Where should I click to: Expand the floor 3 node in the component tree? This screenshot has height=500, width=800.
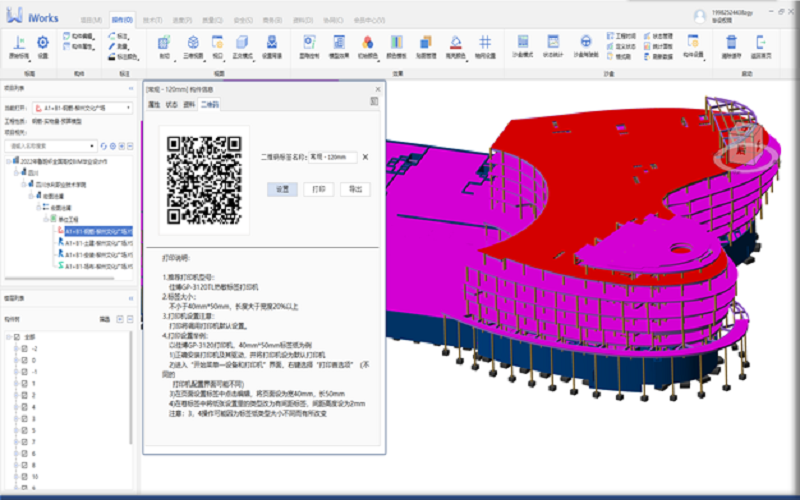point(16,419)
